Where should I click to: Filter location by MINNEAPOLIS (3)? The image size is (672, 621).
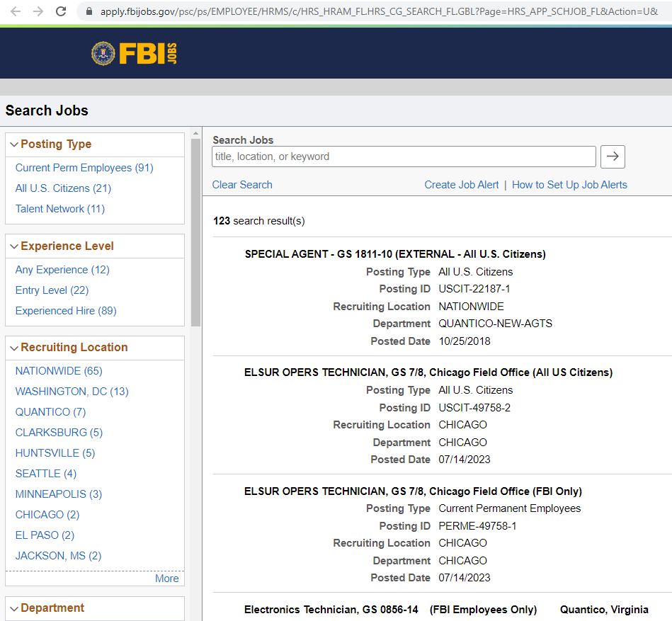[x=59, y=494]
